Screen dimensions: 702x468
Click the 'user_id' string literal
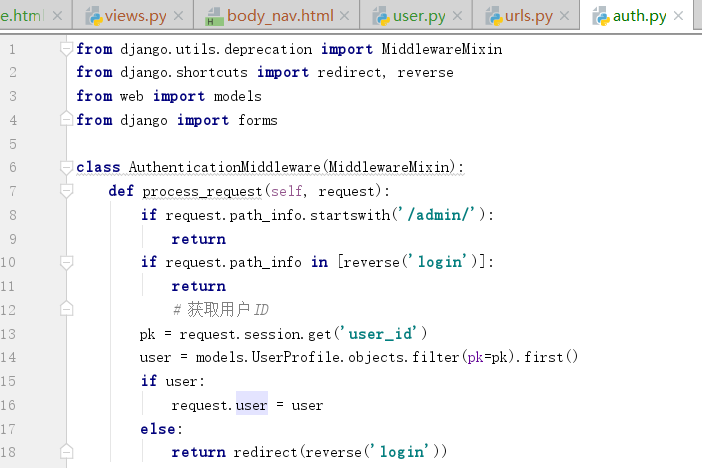(x=381, y=334)
